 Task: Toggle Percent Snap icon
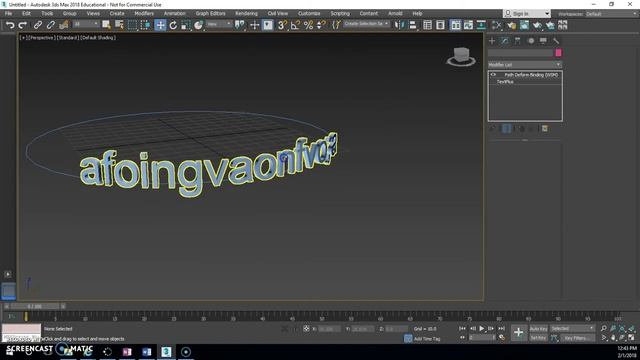click(x=308, y=25)
